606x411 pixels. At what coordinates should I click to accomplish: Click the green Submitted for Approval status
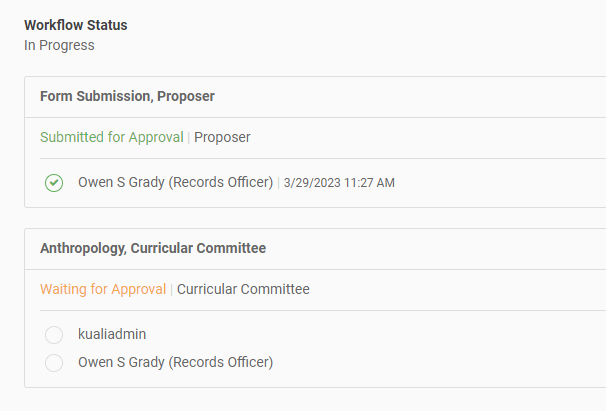(x=112, y=137)
